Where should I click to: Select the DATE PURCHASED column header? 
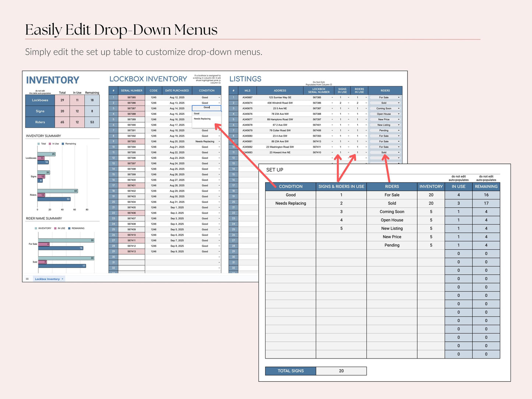pyautogui.click(x=177, y=91)
